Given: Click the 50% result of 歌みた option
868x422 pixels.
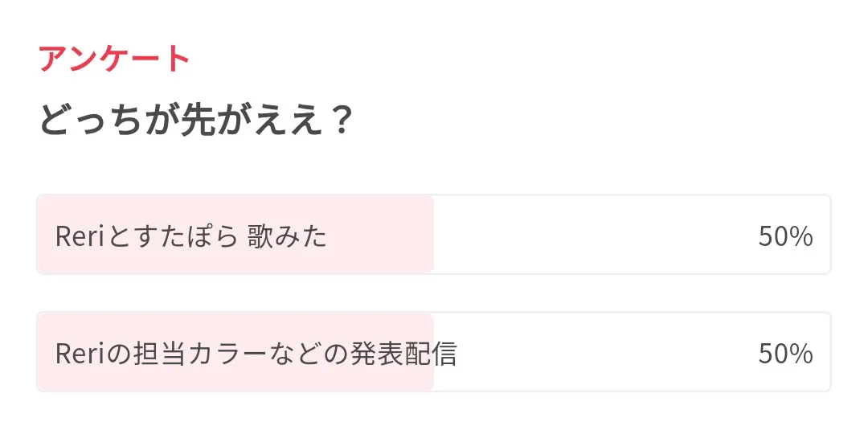Looking at the screenshot, I should point(785,237).
